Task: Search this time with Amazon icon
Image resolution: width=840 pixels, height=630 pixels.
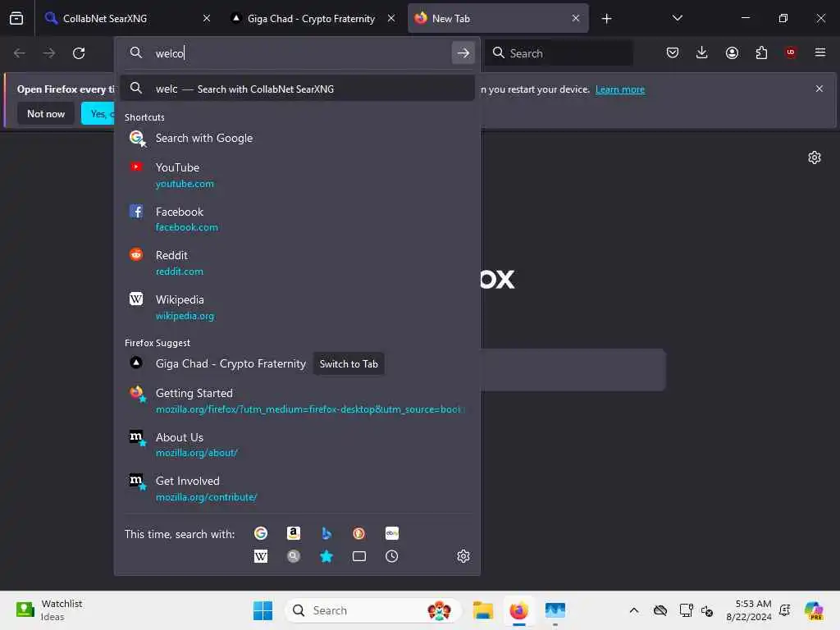Action: [x=294, y=533]
